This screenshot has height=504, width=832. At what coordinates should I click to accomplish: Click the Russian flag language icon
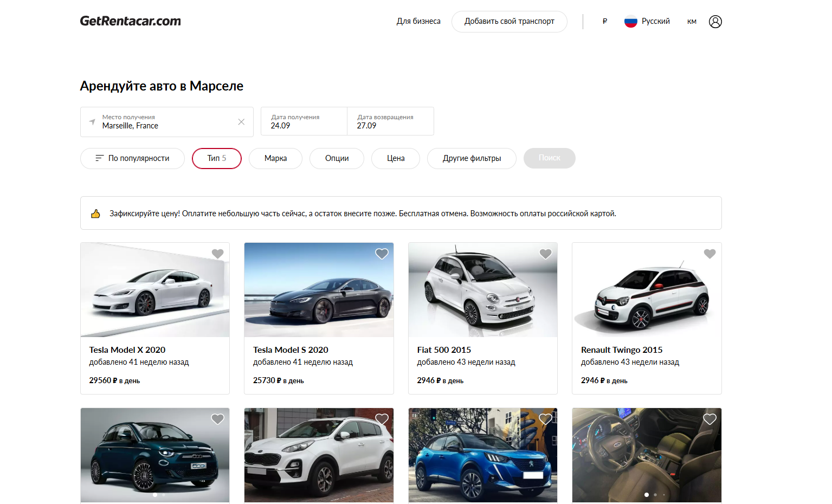pos(630,22)
